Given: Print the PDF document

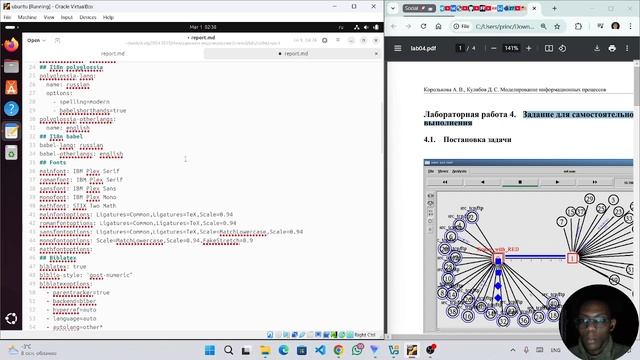Looking at the screenshot, I should pos(612,48).
